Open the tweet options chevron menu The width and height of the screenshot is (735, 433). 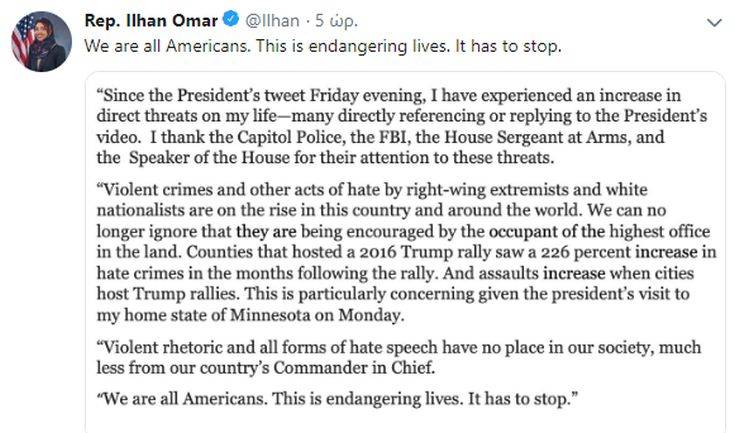coord(714,21)
